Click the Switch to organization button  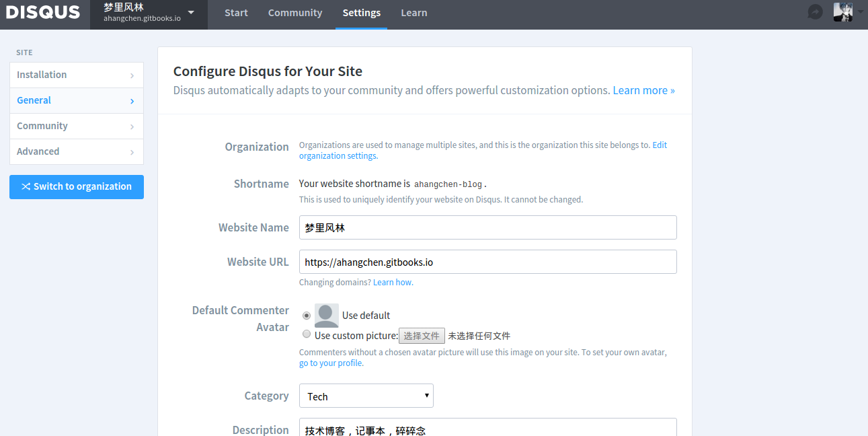coord(77,187)
